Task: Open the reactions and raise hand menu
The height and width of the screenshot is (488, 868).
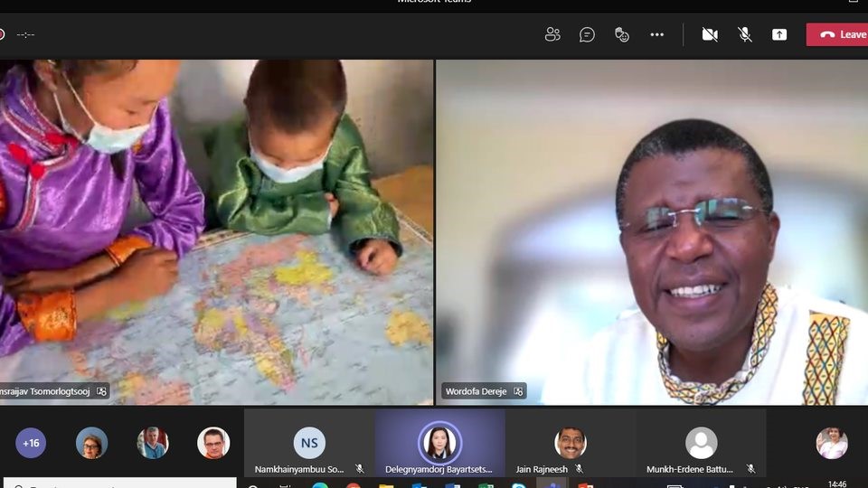Action: click(622, 34)
